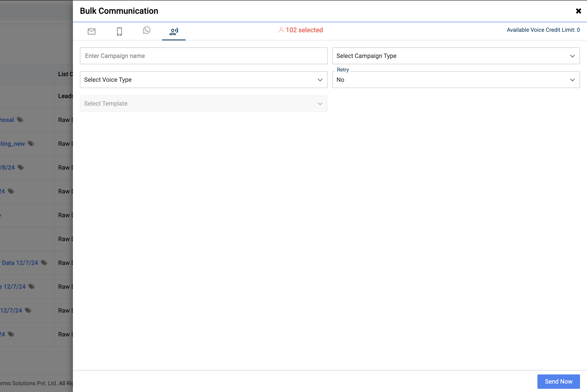The image size is (587, 392).
Task: Expand the Select Voice Type dropdown
Action: 204,80
